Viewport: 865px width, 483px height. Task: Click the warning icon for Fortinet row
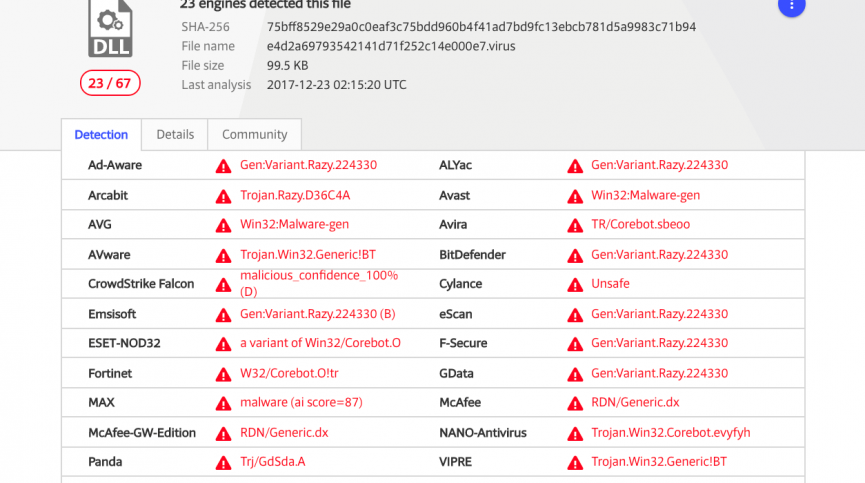point(223,374)
